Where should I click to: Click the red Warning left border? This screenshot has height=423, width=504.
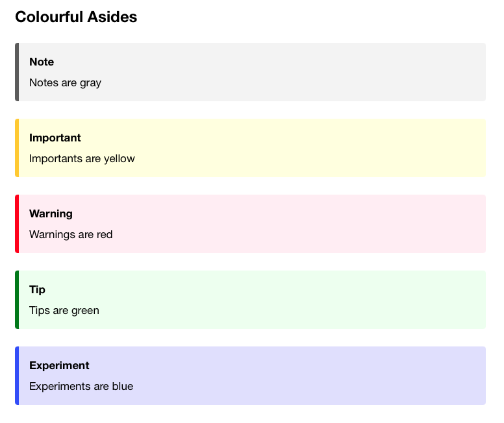[17, 224]
